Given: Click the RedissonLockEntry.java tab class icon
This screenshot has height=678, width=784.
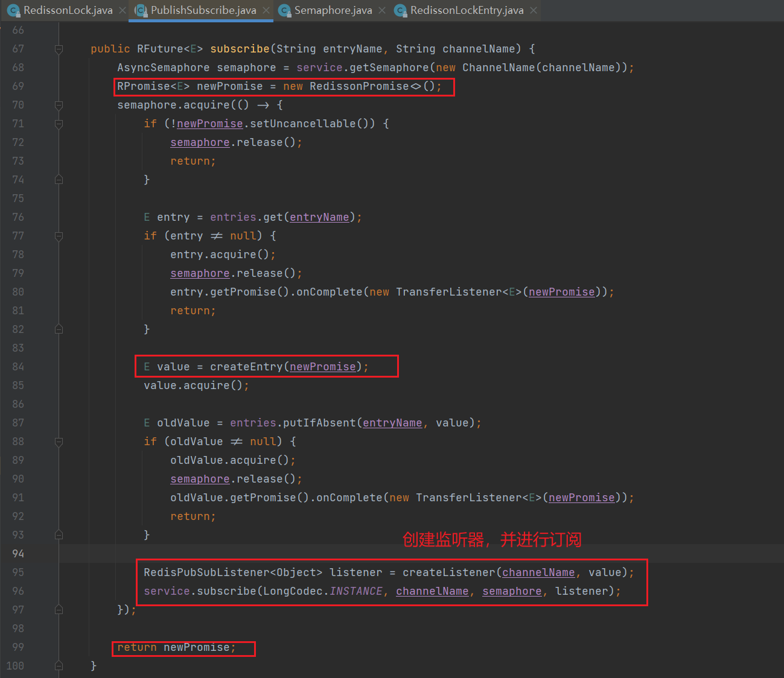Looking at the screenshot, I should pyautogui.click(x=400, y=10).
